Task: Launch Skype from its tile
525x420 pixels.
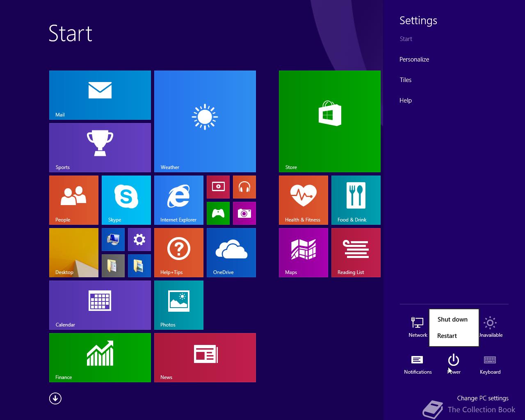Action: coord(126,200)
